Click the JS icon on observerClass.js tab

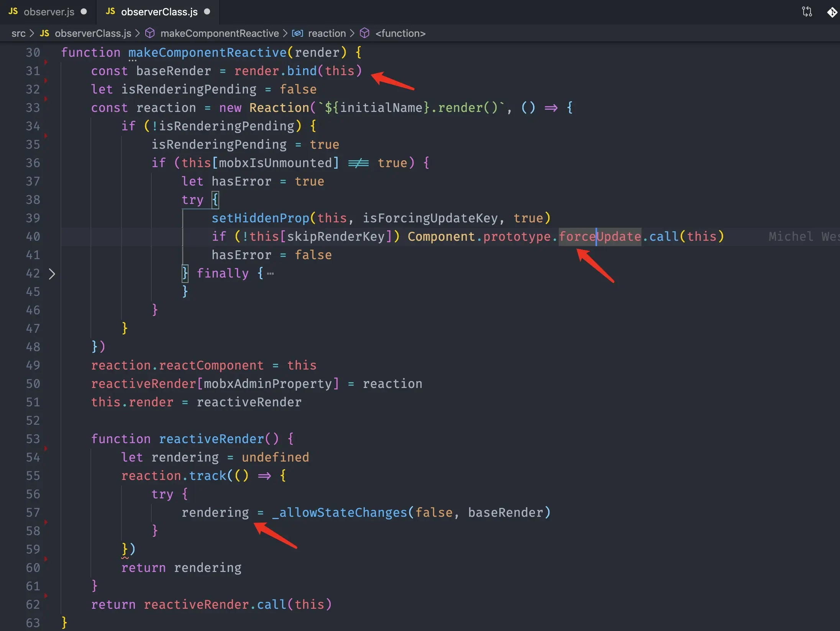pyautogui.click(x=110, y=12)
